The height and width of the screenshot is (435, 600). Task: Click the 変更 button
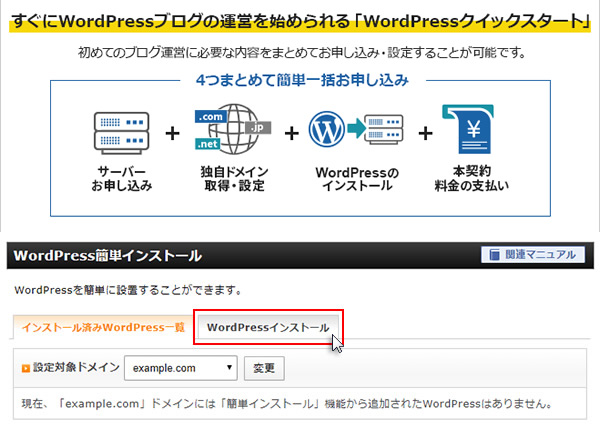(264, 368)
